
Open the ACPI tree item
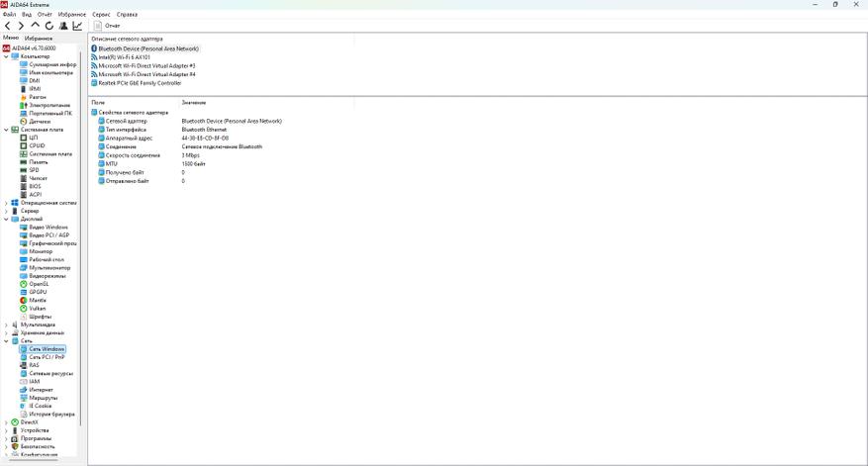(x=35, y=195)
